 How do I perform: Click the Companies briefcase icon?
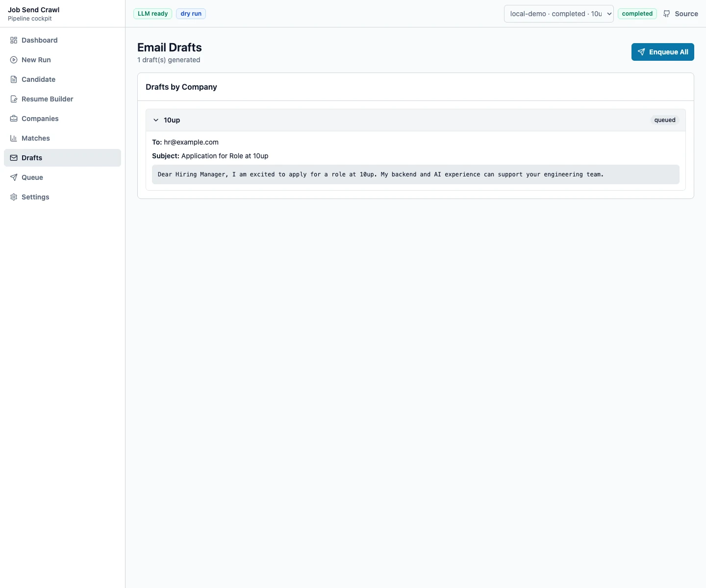[x=14, y=119]
